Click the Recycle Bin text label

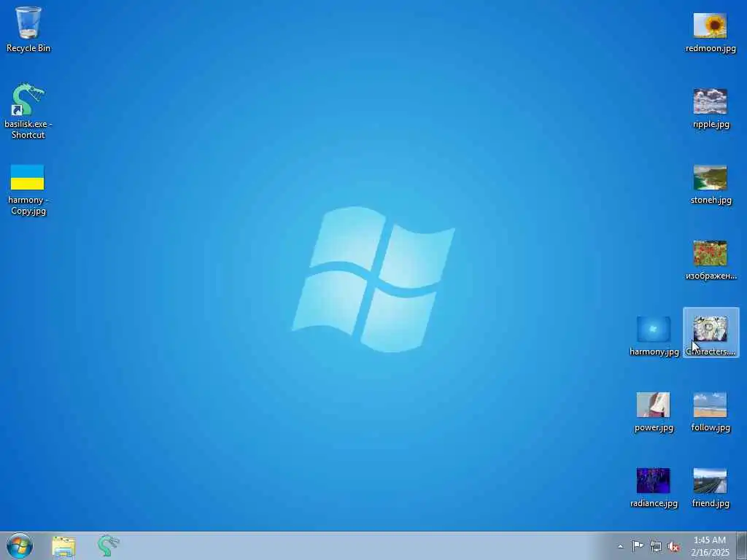coord(28,48)
